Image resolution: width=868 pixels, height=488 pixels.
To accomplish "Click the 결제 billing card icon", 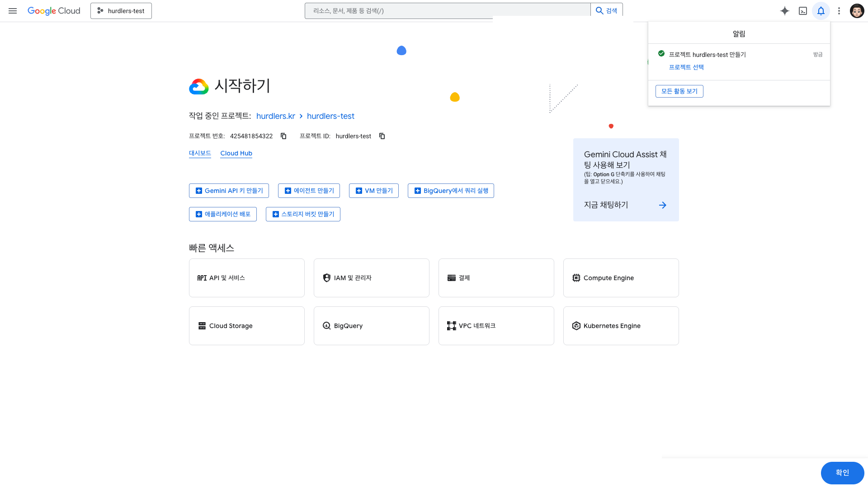I will point(451,278).
